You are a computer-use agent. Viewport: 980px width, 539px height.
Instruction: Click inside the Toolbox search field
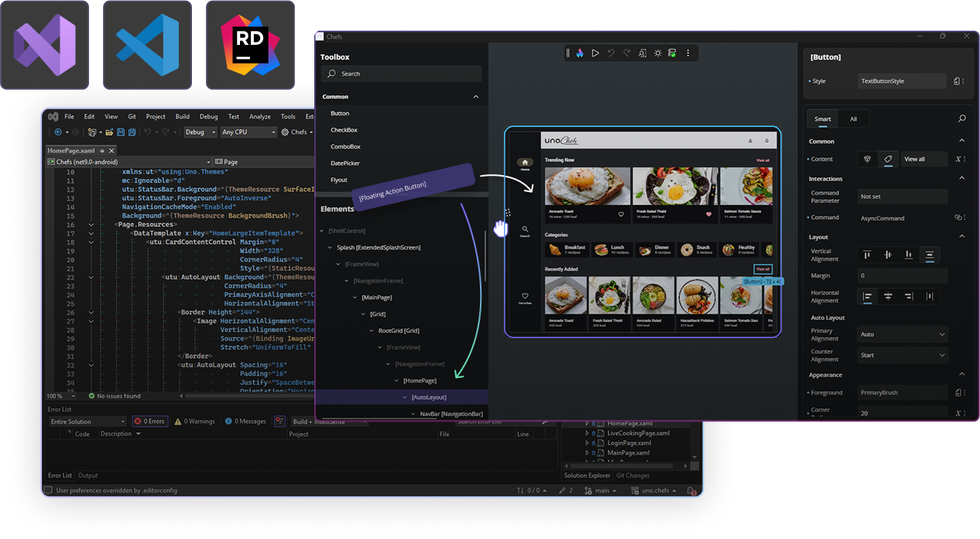(x=400, y=74)
